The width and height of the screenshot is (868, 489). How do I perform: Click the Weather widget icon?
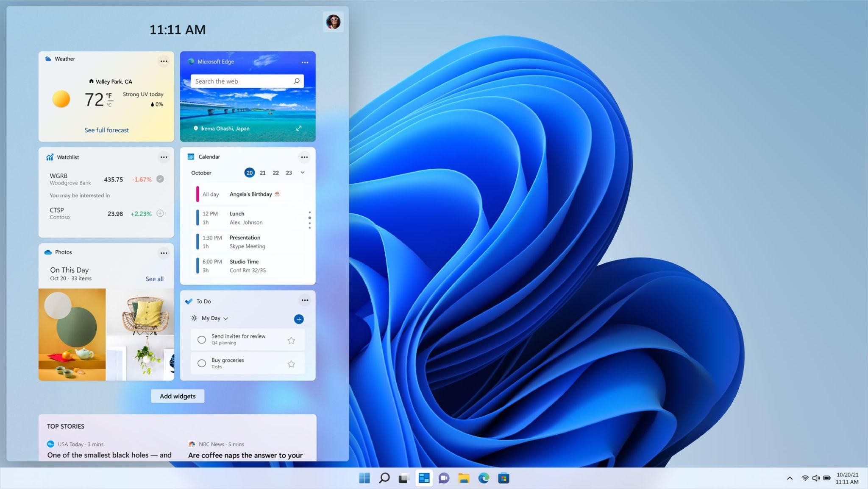[48, 58]
